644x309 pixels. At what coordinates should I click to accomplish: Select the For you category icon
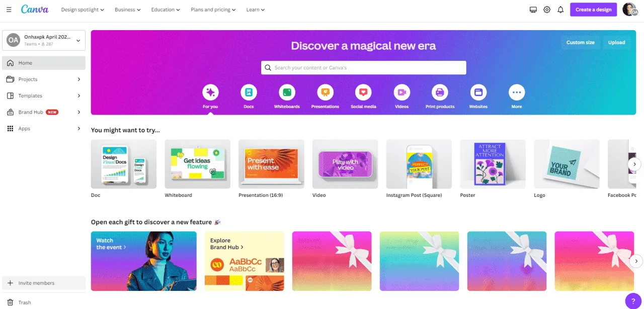pyautogui.click(x=210, y=92)
